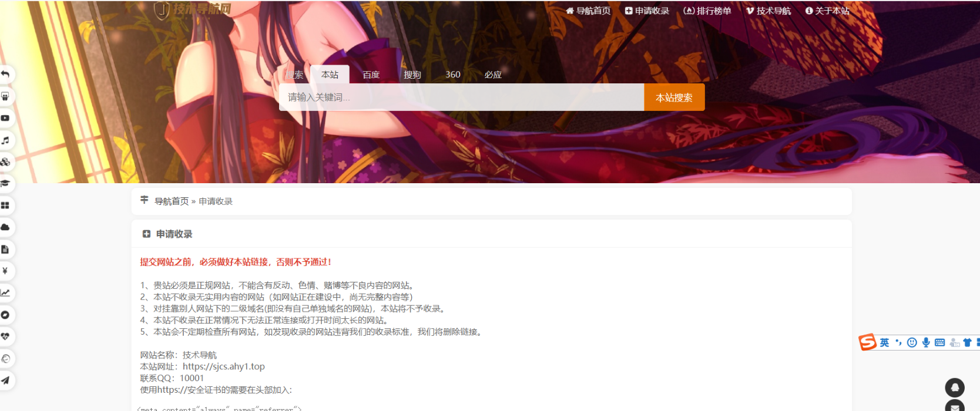This screenshot has height=411, width=980.
Task: Open 技术导航 in top navigation
Action: coord(768,11)
